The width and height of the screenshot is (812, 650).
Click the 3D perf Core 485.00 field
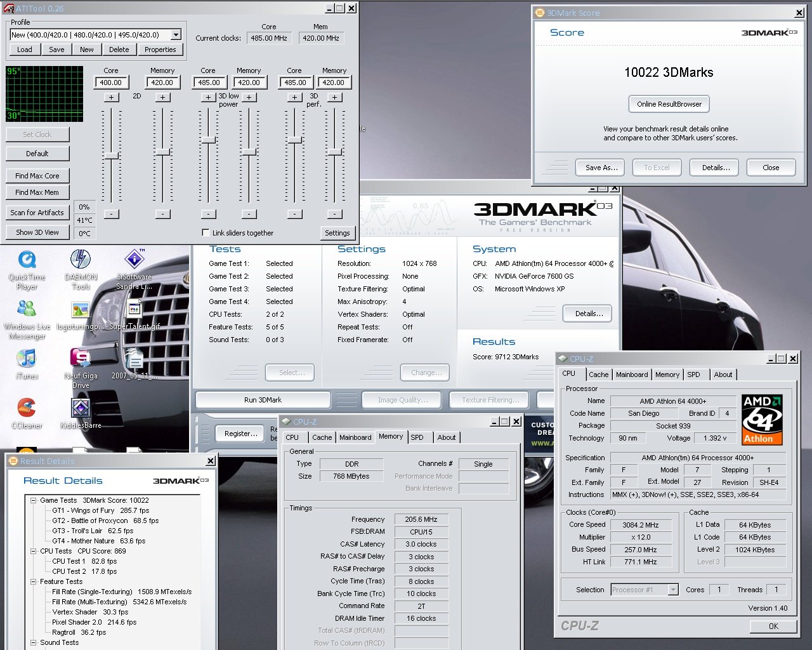(294, 83)
